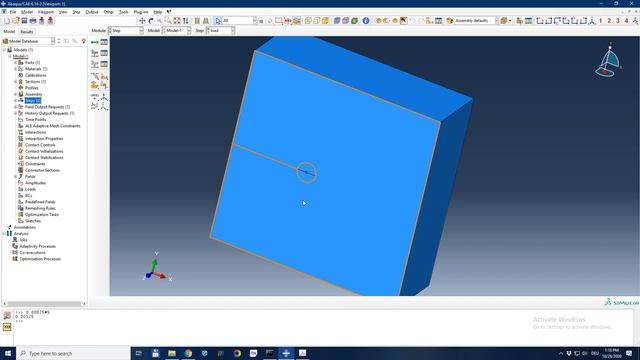This screenshot has height=360, width=640.
Task: Select Steps (2) in model tree
Action: click(33, 100)
